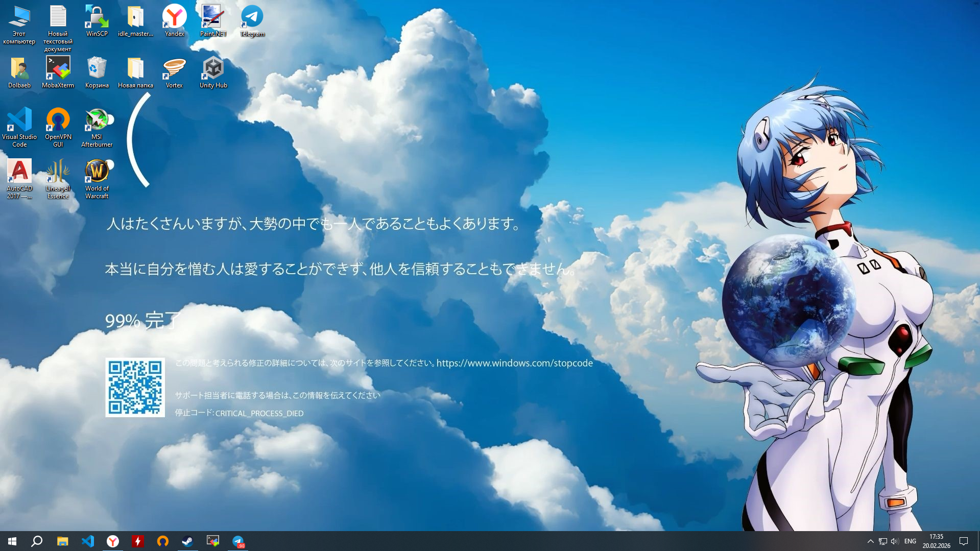Viewport: 980px width, 551px height.
Task: Select the MobaXterm shortcut on the desktop
Action: coord(58,73)
